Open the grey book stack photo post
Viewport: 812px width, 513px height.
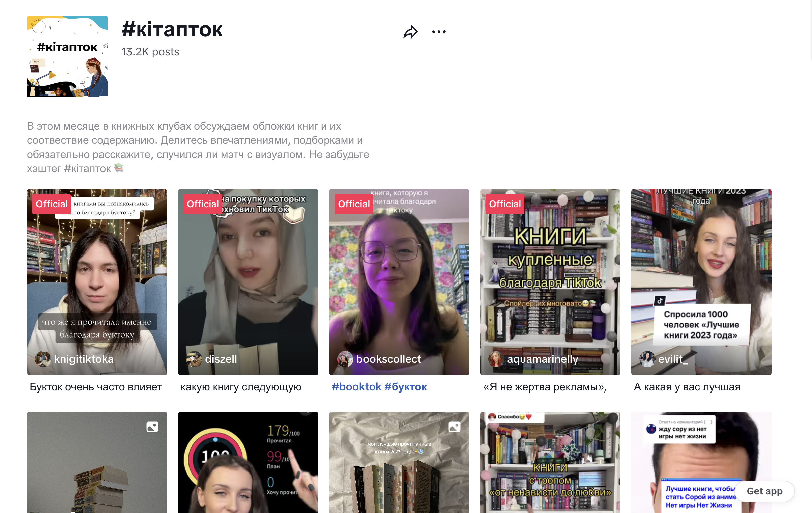point(97,462)
